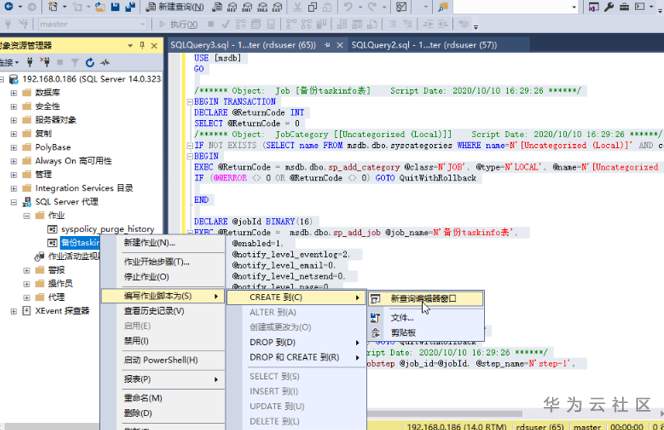The image size is (664, 430).
Task: Collapse the SQL Server 代理 node
Action: click(x=14, y=202)
